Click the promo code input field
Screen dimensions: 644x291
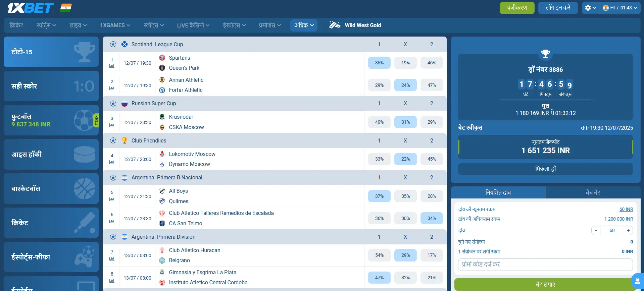click(x=545, y=265)
